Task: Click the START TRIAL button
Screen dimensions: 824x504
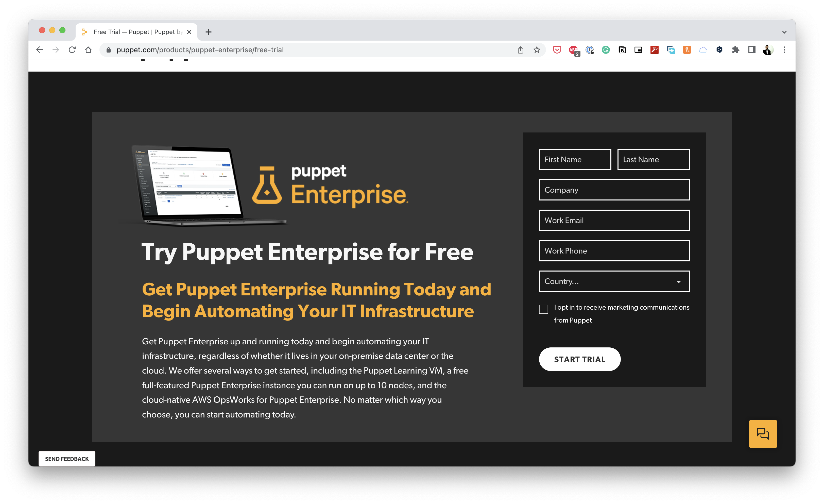Action: (x=579, y=359)
